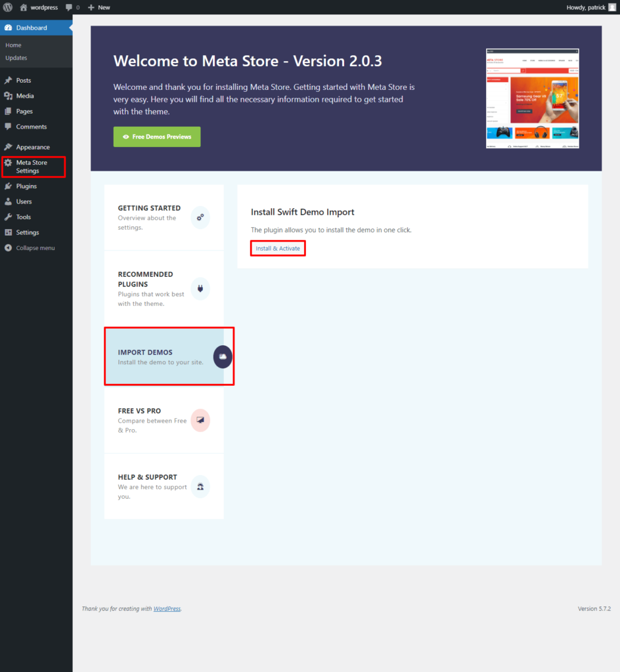Click the Comments speech bubble sidebar icon

click(8, 127)
